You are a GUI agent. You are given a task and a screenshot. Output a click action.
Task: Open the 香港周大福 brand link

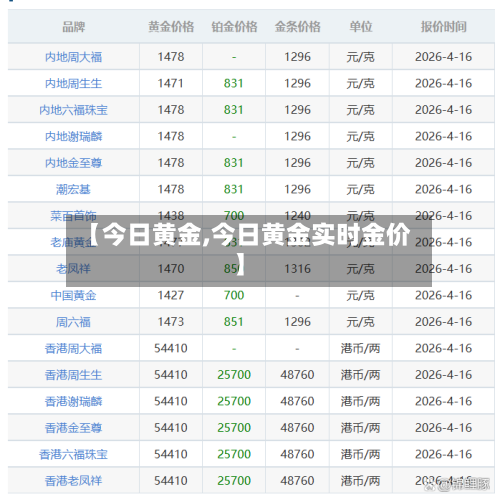pos(73,349)
